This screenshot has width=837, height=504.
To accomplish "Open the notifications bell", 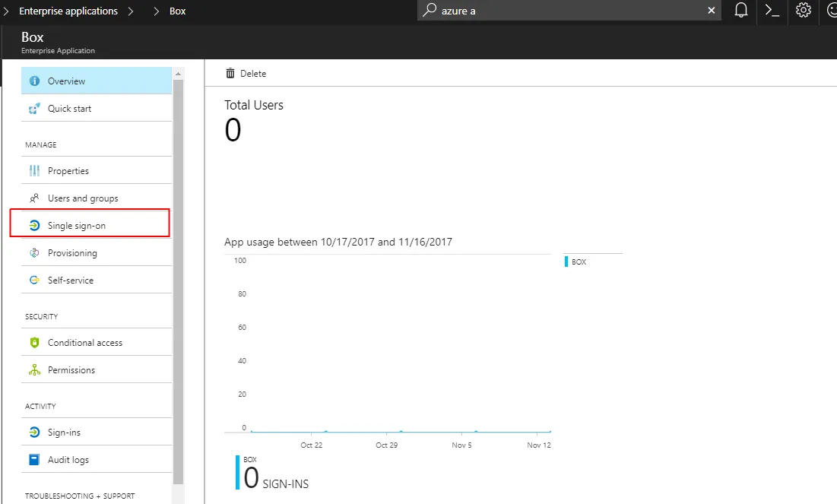I will pos(741,10).
